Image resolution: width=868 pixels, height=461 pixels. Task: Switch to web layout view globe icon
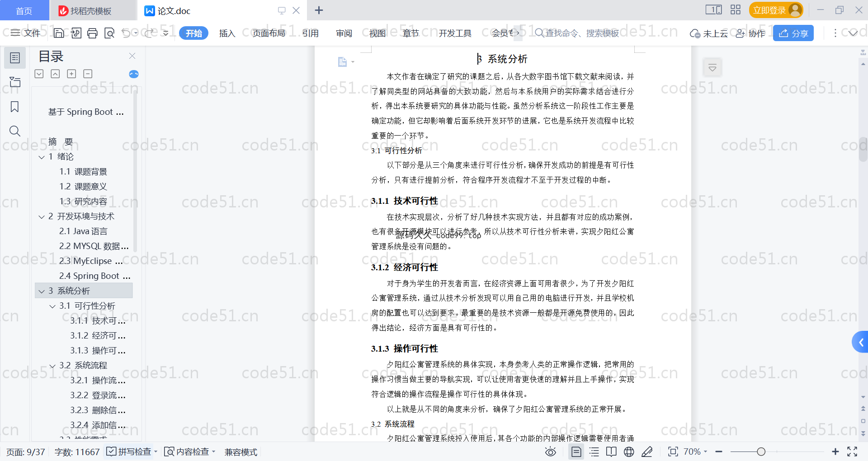pos(629,452)
